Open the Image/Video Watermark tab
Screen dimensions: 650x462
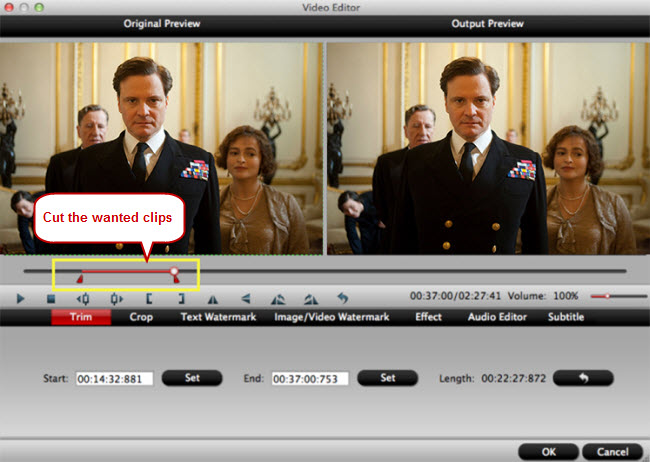(331, 317)
